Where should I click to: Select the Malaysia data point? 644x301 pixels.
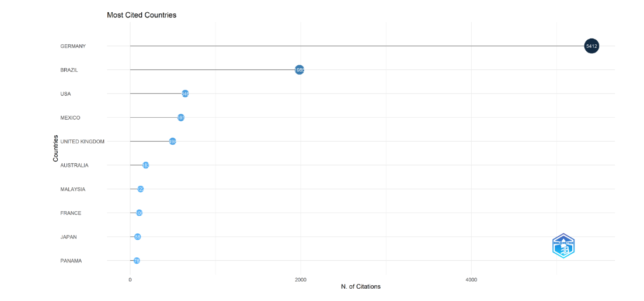click(141, 189)
